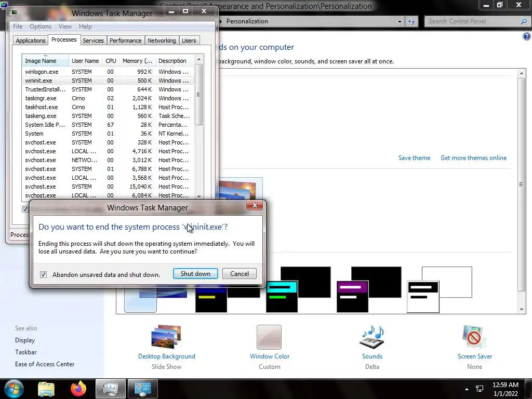Switch to the Networking tab
532x399 pixels.
click(x=162, y=41)
